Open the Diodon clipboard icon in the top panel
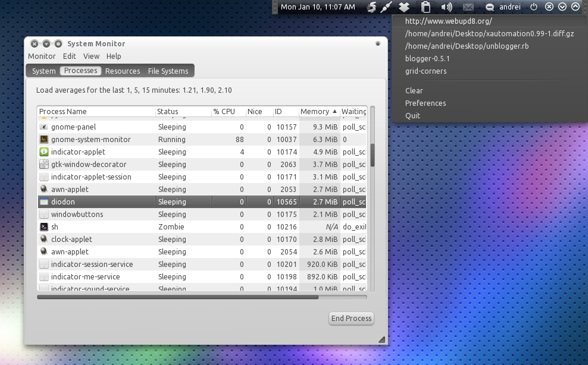 (425, 7)
